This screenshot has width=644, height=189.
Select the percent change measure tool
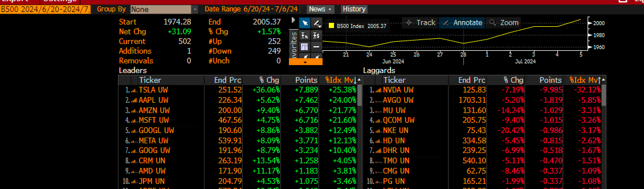(305, 36)
